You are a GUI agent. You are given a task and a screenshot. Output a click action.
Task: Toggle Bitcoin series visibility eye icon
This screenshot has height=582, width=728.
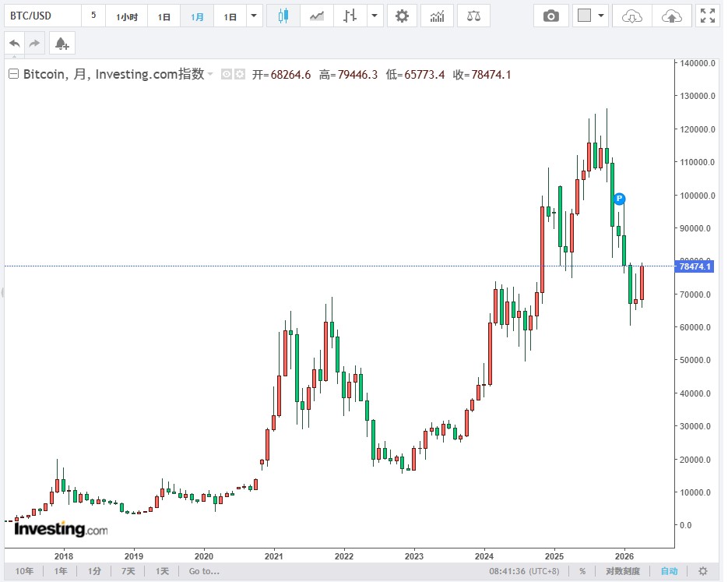point(226,74)
